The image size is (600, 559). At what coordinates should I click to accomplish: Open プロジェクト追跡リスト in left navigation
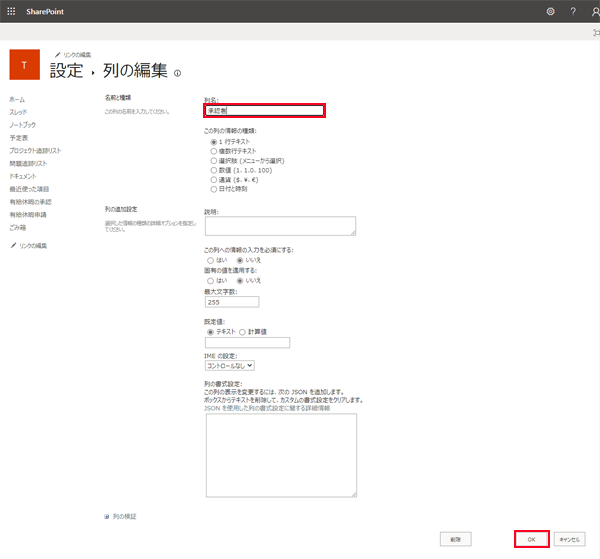click(35, 150)
